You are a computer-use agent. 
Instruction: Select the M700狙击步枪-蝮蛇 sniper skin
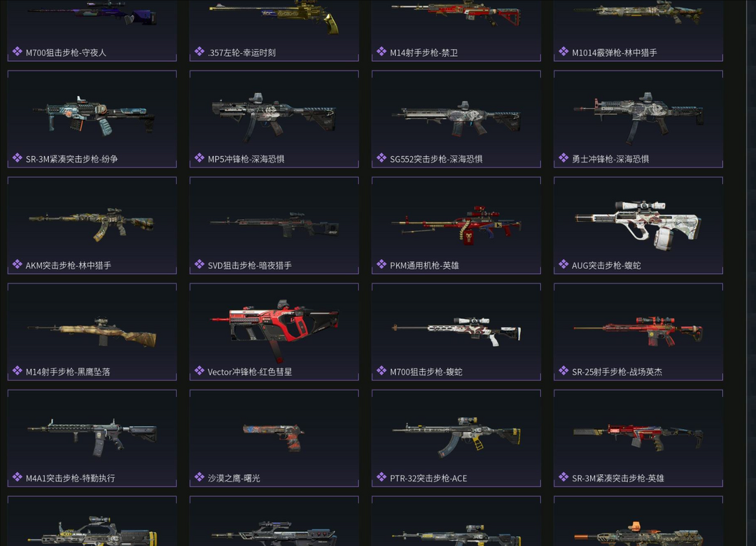(456, 332)
